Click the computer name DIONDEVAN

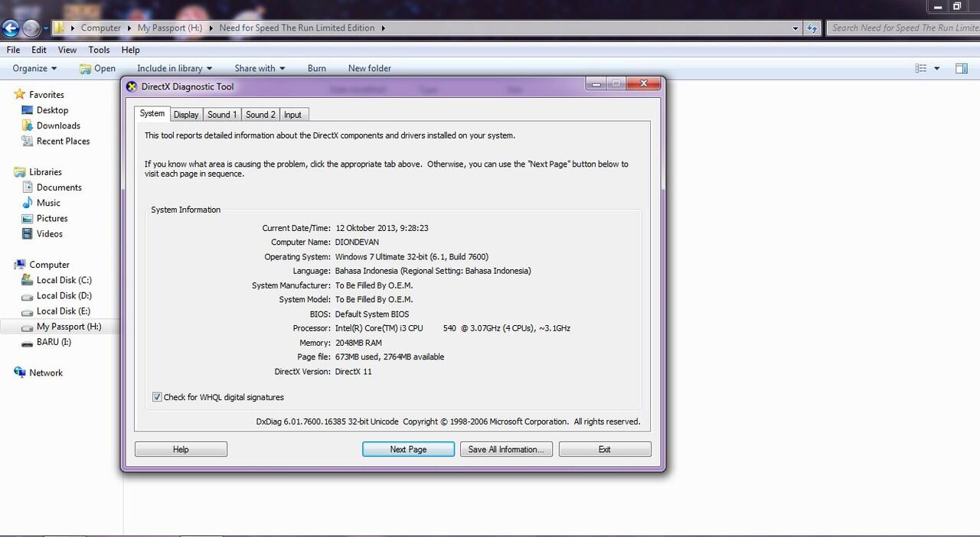coord(357,242)
